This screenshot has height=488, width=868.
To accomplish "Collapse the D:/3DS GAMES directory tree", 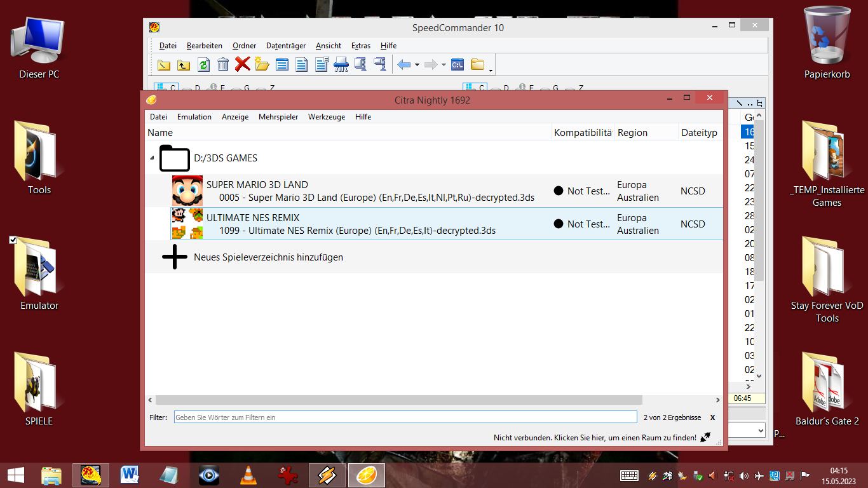I will 152,158.
